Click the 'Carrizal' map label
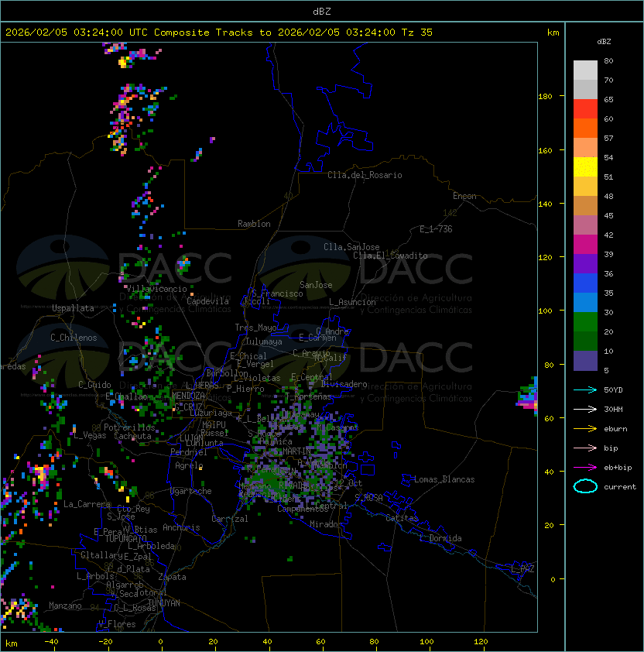This screenshot has height=652, width=644. point(229,519)
